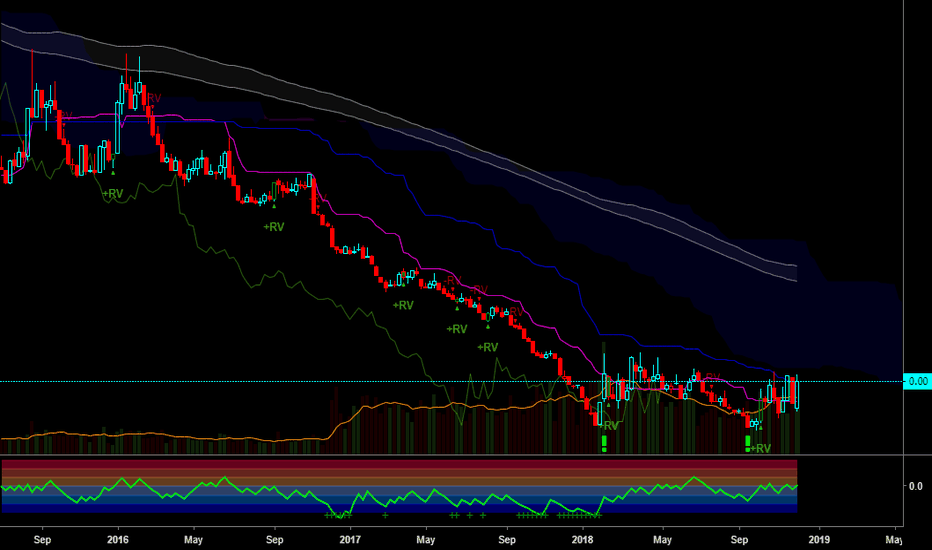Click the last cyan candle on the price chart

point(796,395)
